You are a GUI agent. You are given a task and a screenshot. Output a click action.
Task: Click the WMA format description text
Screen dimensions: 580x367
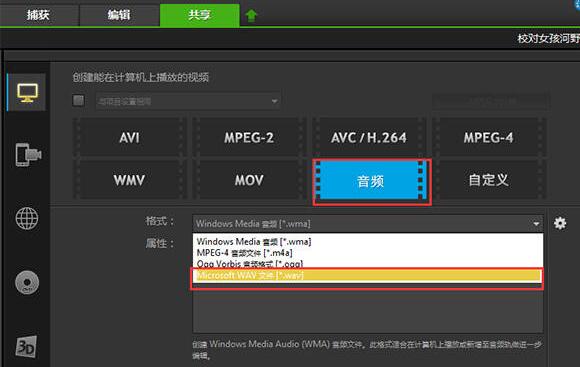367,350
